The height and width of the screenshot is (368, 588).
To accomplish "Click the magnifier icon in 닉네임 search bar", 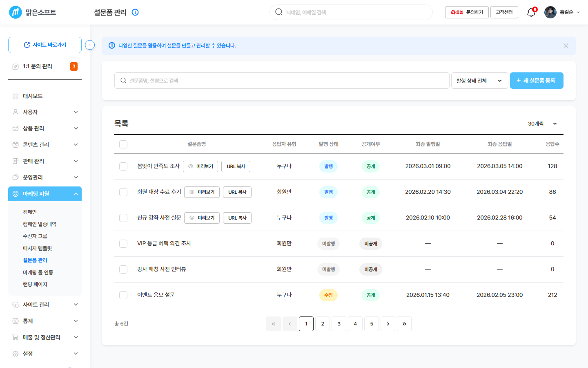I will click(279, 12).
